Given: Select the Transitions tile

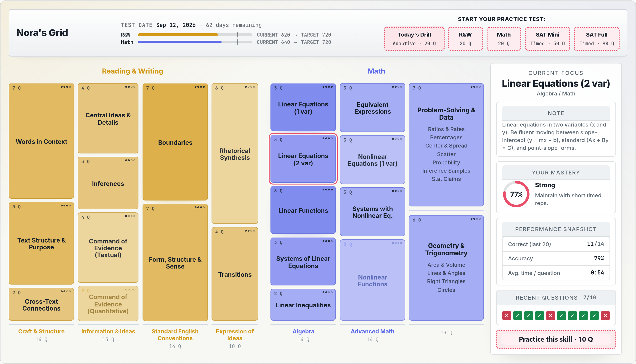Looking at the screenshot, I should [x=235, y=274].
